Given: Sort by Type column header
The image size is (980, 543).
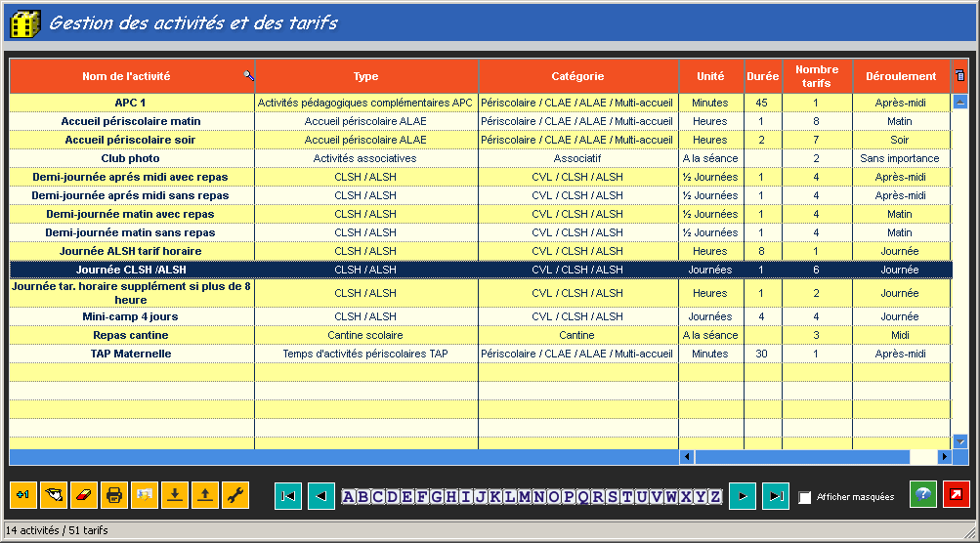Looking at the screenshot, I should [x=366, y=76].
